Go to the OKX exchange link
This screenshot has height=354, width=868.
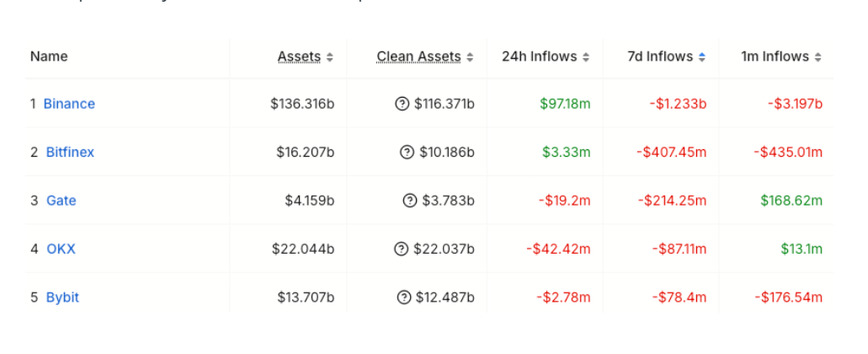coord(61,249)
